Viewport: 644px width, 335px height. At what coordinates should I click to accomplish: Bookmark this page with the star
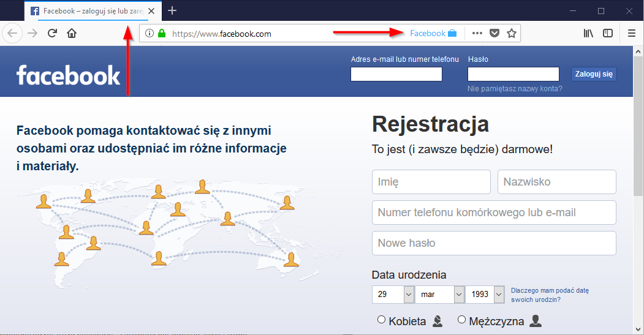[511, 33]
